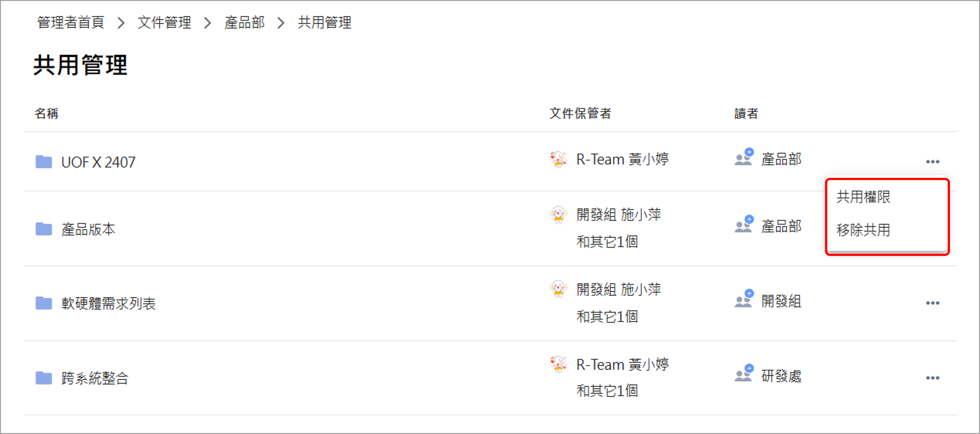Screen dimensions: 980x434
Task: Click R-Team 黃小婷 avatar in first row
Action: click(558, 159)
